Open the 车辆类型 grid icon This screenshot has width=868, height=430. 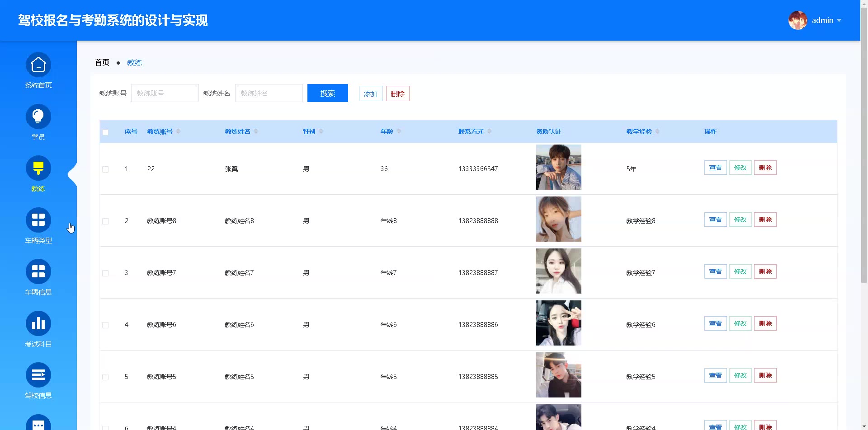click(x=38, y=220)
